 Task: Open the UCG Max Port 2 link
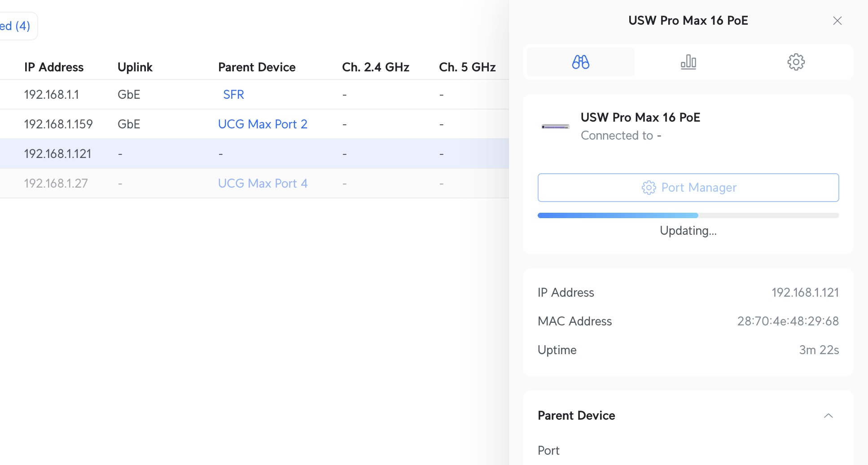click(x=263, y=124)
